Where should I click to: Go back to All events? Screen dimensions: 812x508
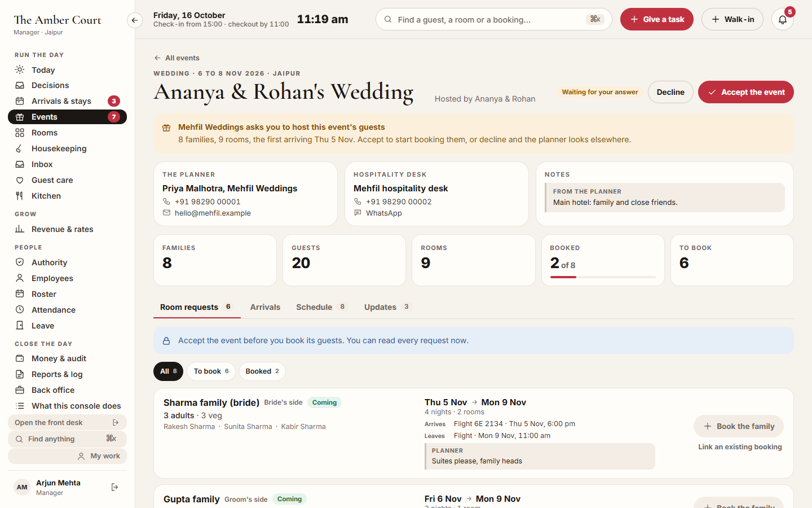[x=176, y=58]
